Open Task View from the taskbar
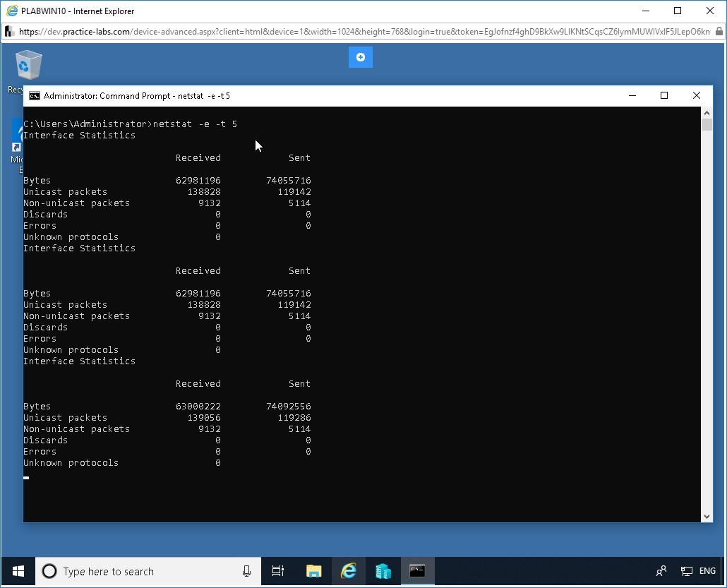727x588 pixels. coord(277,571)
